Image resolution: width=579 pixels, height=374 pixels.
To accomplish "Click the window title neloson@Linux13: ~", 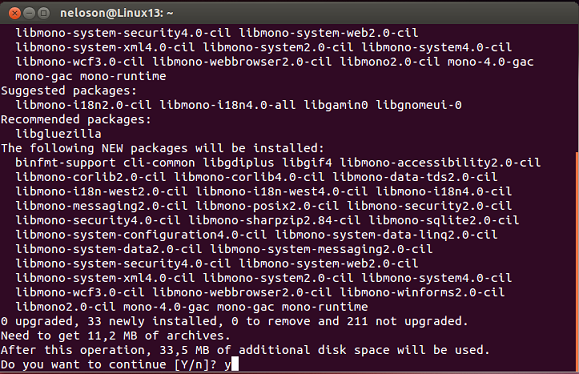I will click(x=116, y=13).
